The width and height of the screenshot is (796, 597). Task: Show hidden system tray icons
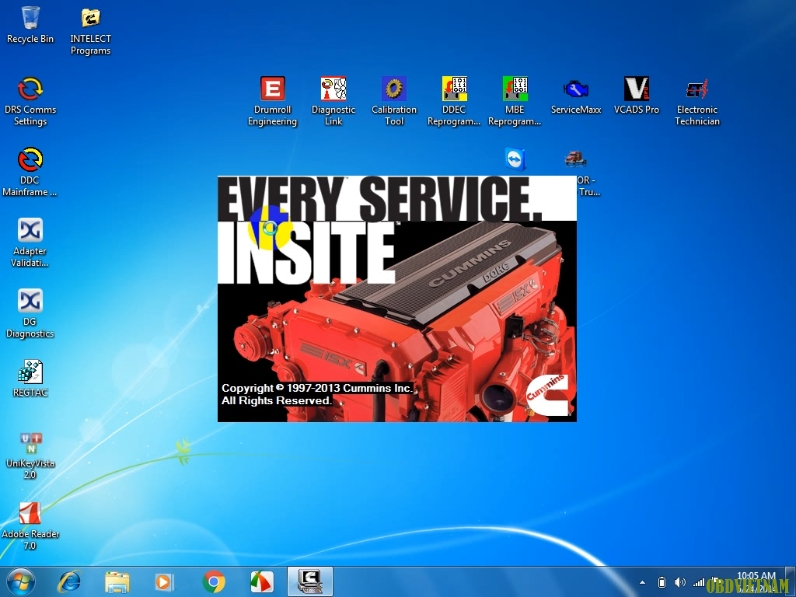[643, 583]
